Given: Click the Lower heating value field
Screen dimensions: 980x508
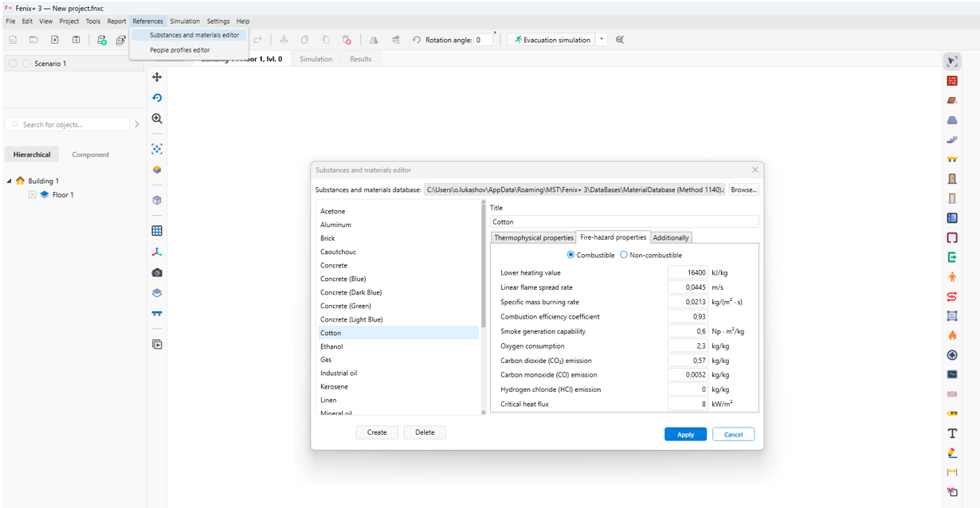Looking at the screenshot, I should (x=688, y=272).
